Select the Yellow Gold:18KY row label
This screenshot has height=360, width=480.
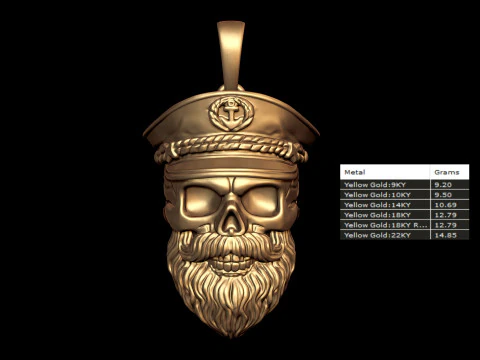377,215
